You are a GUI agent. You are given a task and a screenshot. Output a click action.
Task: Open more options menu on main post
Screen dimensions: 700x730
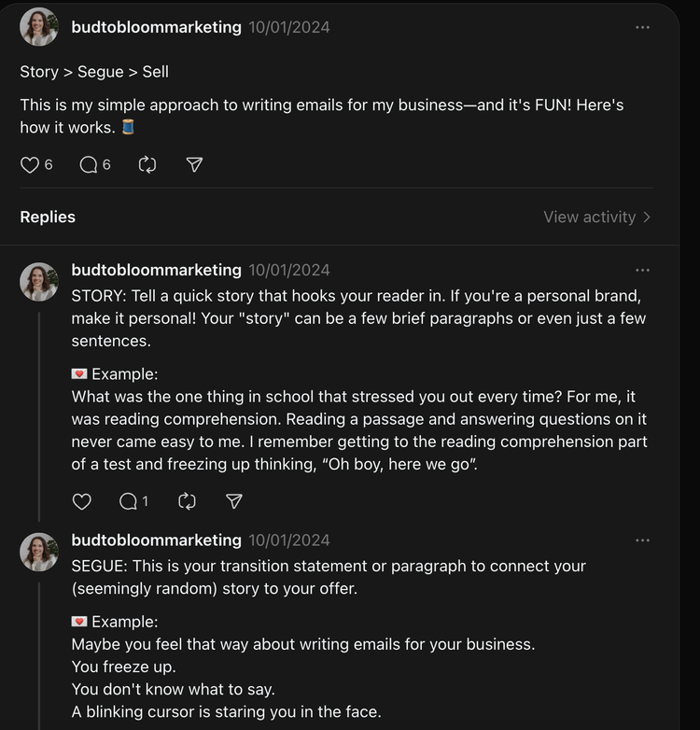pyautogui.click(x=642, y=27)
